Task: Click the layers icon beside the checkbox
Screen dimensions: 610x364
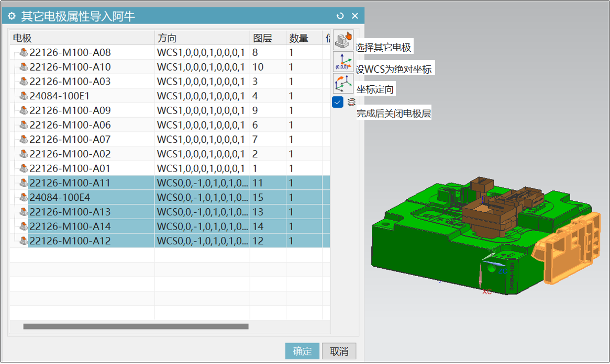Action: 351,103
